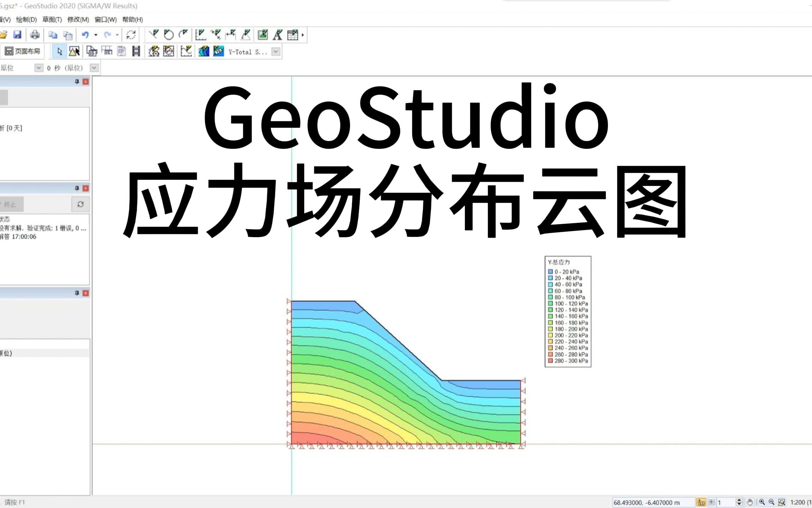Pin the status panel with the pushpin
Image resolution: width=812 pixels, height=508 pixels.
76,188
